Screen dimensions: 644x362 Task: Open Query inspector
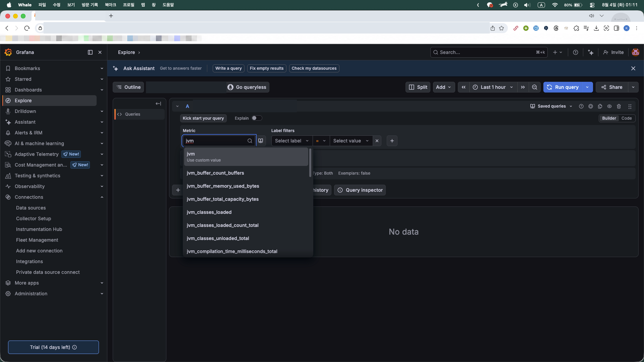[x=360, y=190]
